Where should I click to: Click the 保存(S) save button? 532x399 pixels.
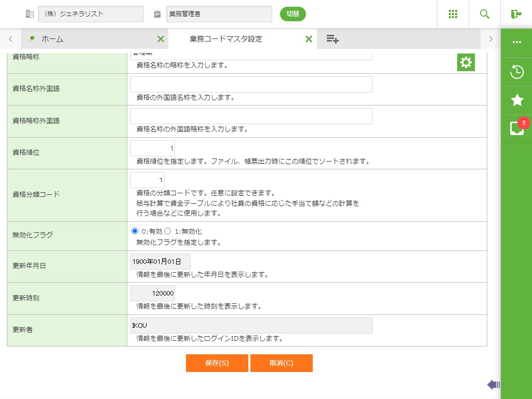[x=217, y=363]
